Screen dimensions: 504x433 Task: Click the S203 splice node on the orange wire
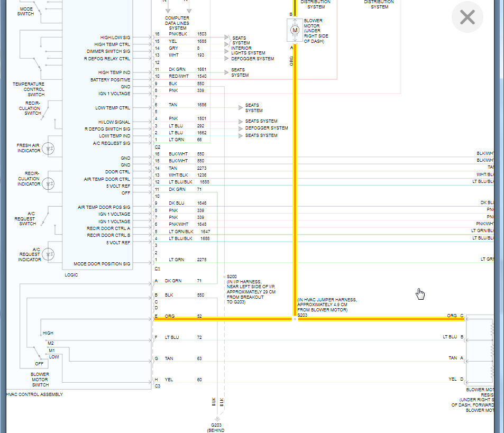(x=295, y=319)
